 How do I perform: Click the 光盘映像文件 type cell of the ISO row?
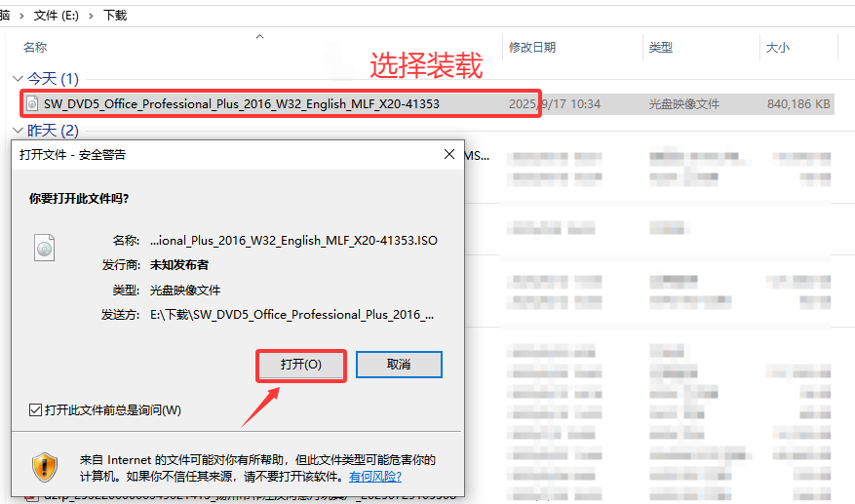[x=683, y=103]
